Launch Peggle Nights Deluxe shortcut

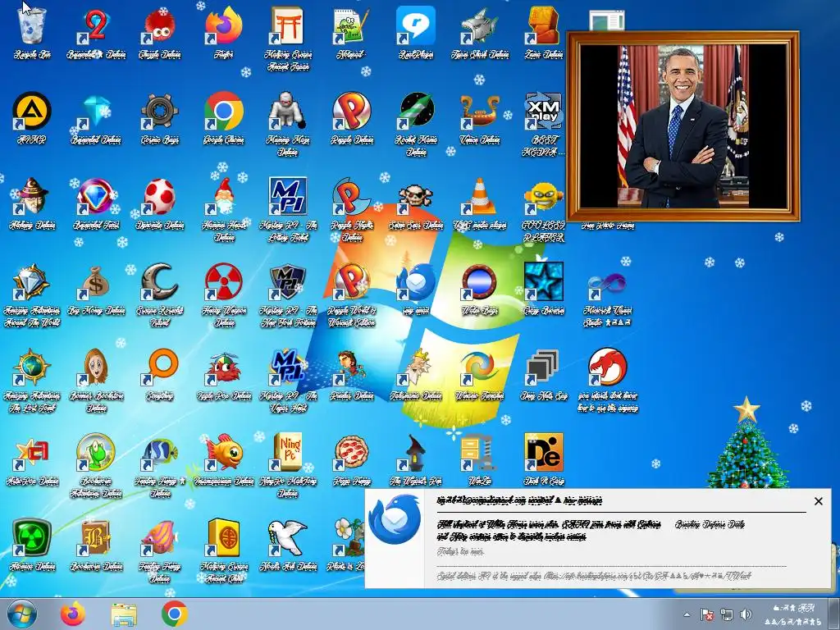point(351,196)
